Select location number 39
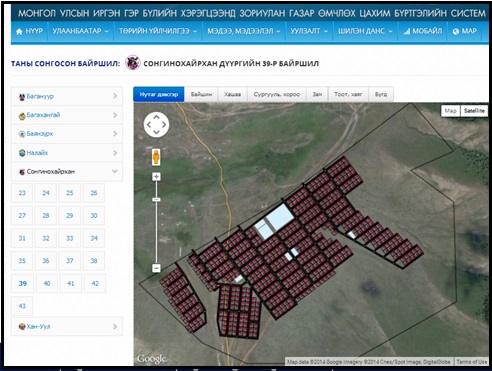The image size is (492, 371). point(23,283)
